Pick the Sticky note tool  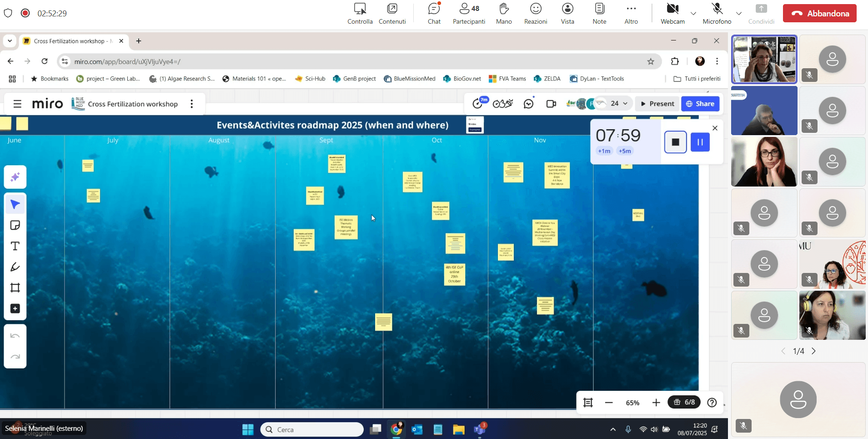click(15, 226)
